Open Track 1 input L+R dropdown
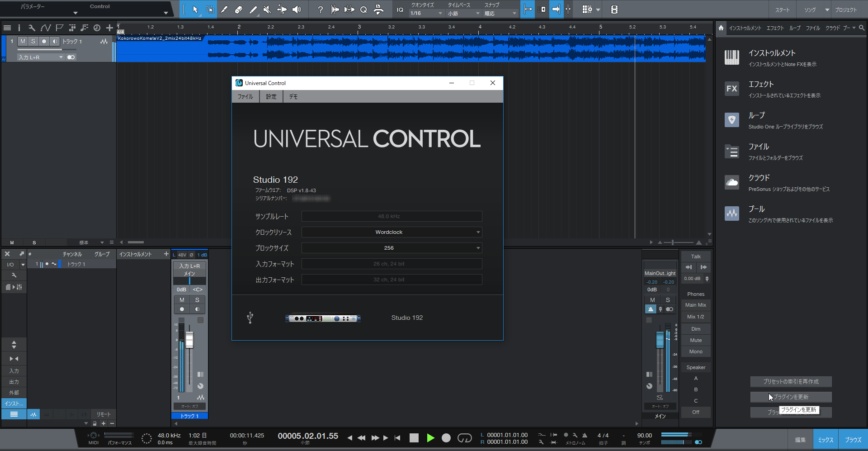Viewport: 868px width, 451px height. coord(41,57)
